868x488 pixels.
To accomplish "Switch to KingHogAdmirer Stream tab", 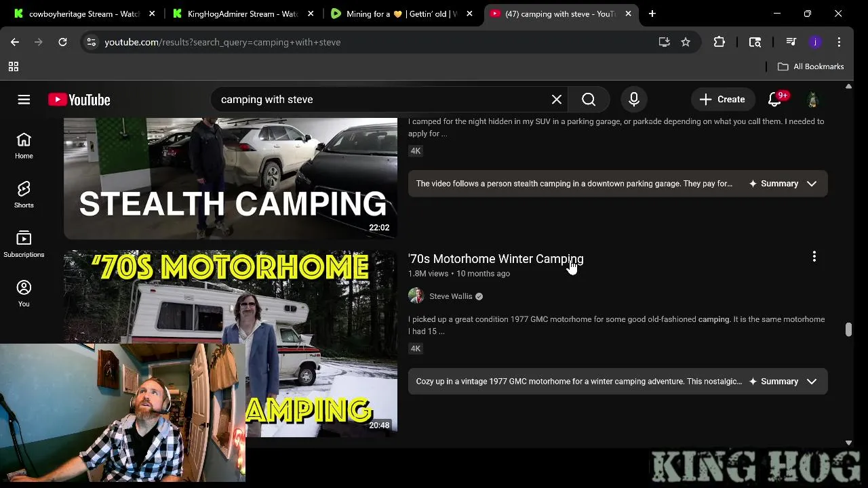I will 243,14.
